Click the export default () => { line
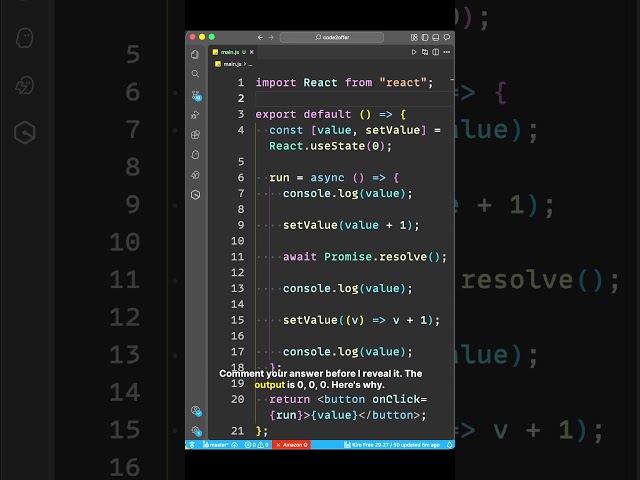 point(331,114)
